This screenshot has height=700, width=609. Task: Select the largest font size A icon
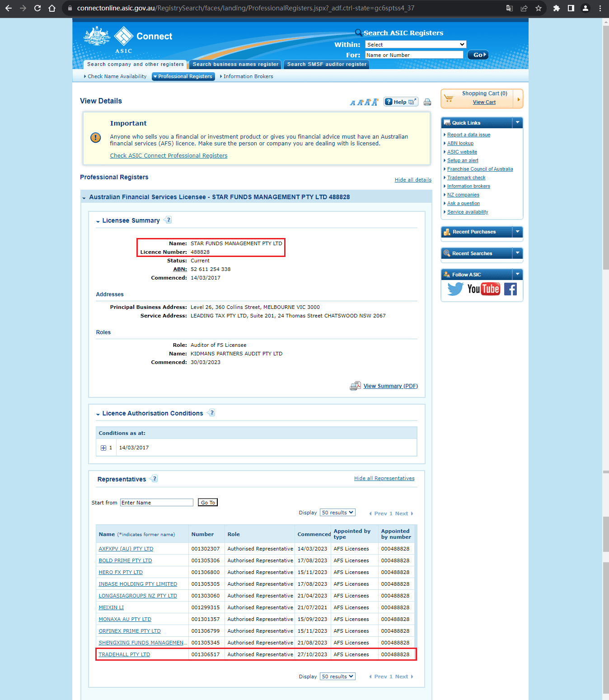375,102
